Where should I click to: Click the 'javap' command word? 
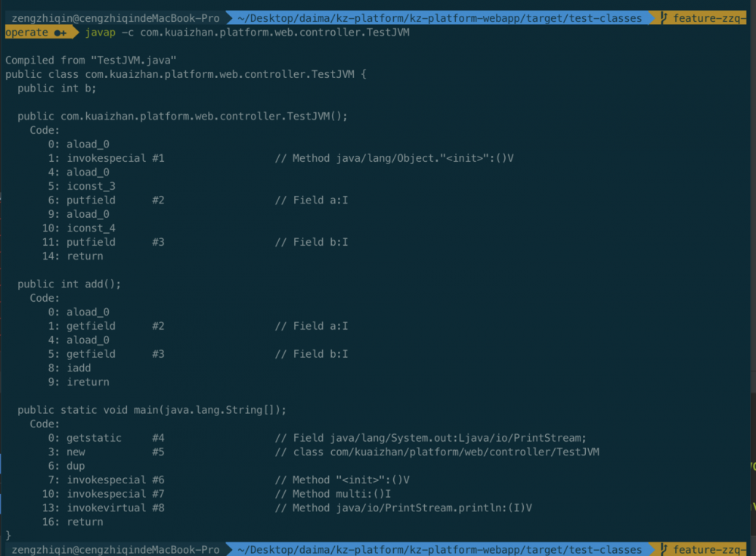[x=101, y=33]
